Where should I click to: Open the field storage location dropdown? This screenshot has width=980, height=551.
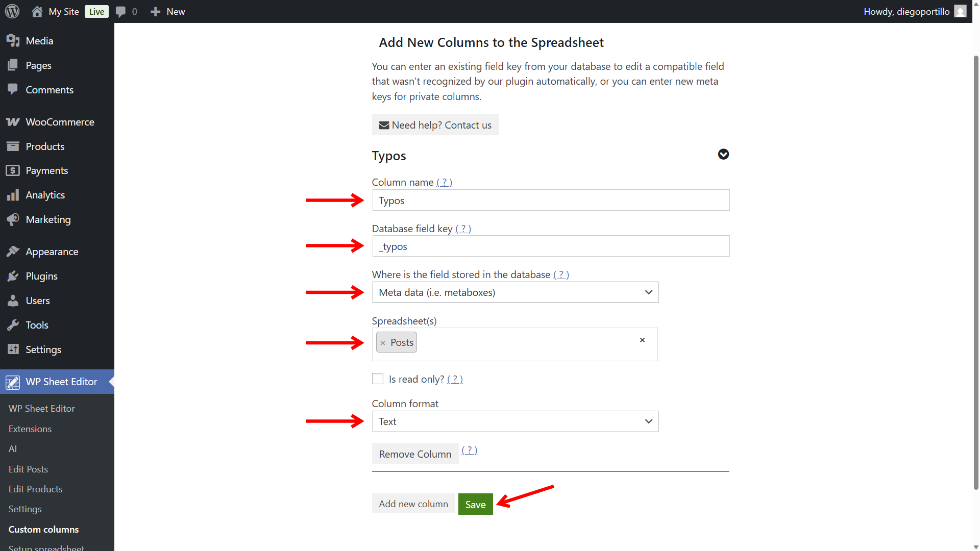point(515,292)
